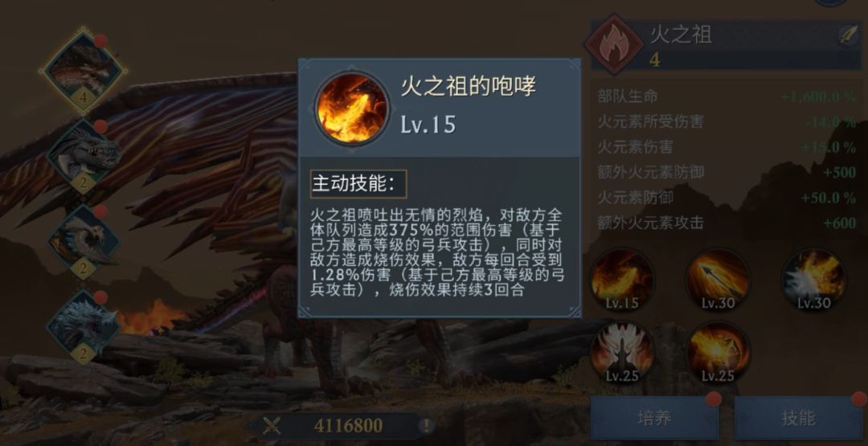The height and width of the screenshot is (446, 868).
Task: Open the second Lv.25 skill icon
Action: (x=718, y=353)
